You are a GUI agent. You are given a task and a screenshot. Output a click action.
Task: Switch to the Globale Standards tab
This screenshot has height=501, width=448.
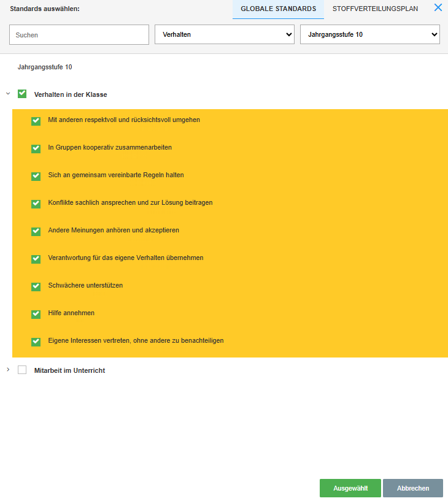(x=278, y=9)
